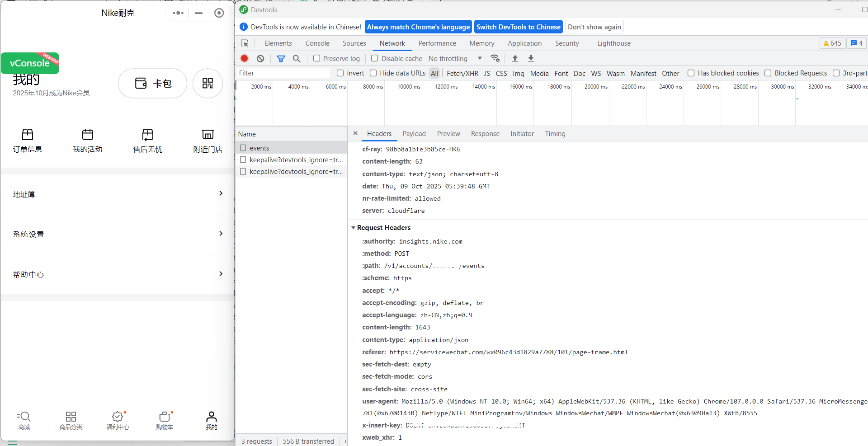Open the Payload tab
Viewport: 868px width, 446px height.
coord(414,134)
